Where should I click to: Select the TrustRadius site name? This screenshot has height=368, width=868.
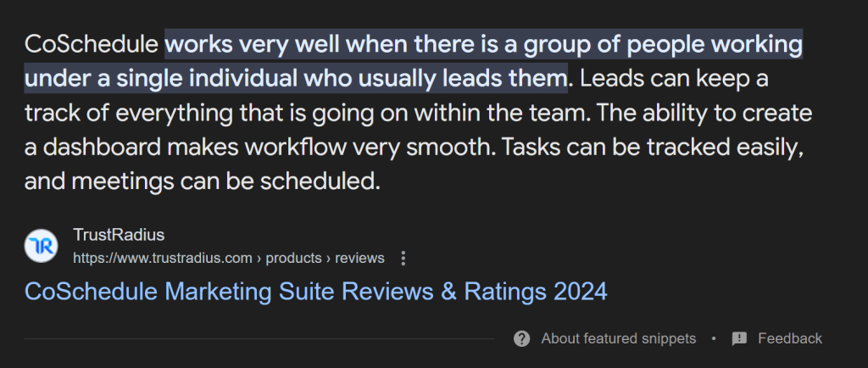pyautogui.click(x=119, y=235)
